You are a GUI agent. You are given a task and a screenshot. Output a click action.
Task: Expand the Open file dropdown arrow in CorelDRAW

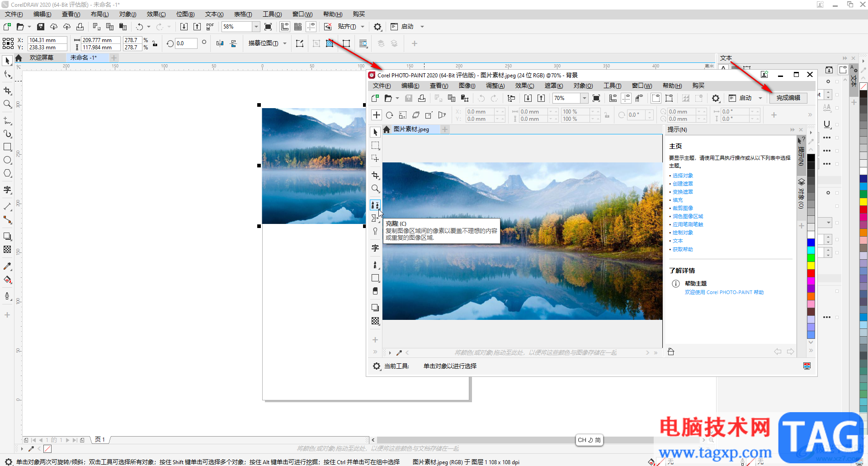(x=29, y=27)
